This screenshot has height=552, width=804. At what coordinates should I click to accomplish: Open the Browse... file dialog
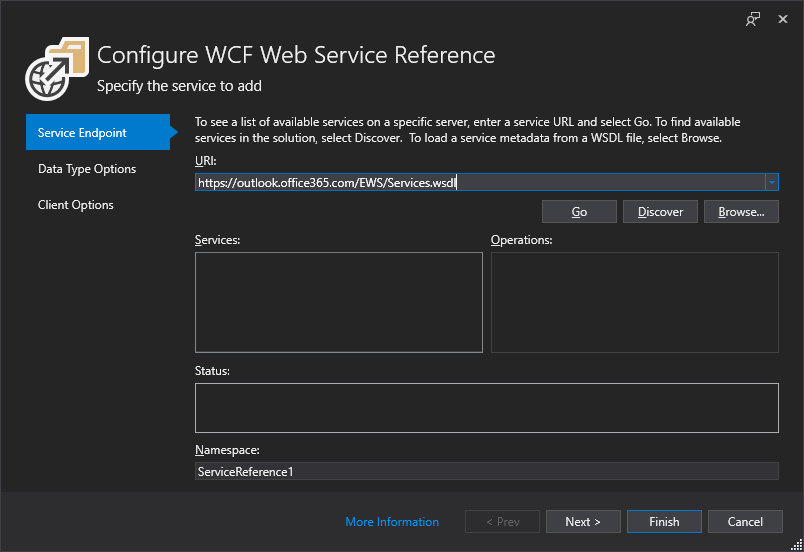coord(741,212)
